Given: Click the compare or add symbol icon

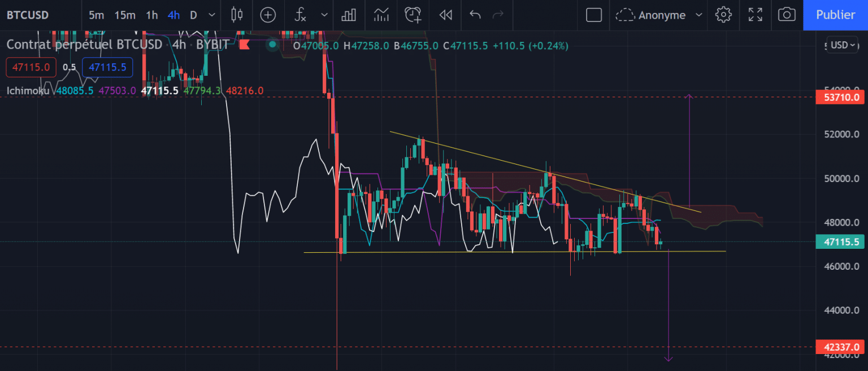Looking at the screenshot, I should (268, 15).
